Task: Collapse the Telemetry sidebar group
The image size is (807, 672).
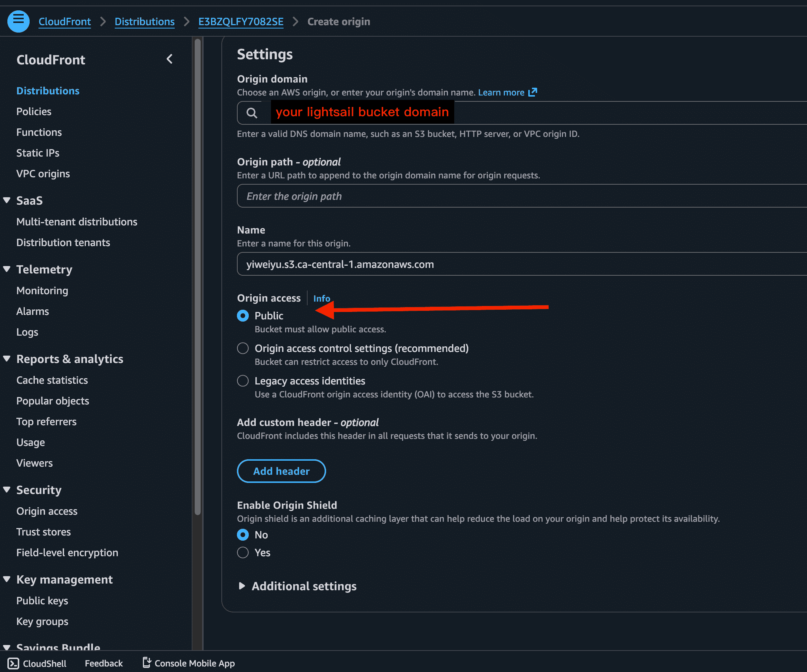Action: (7, 269)
